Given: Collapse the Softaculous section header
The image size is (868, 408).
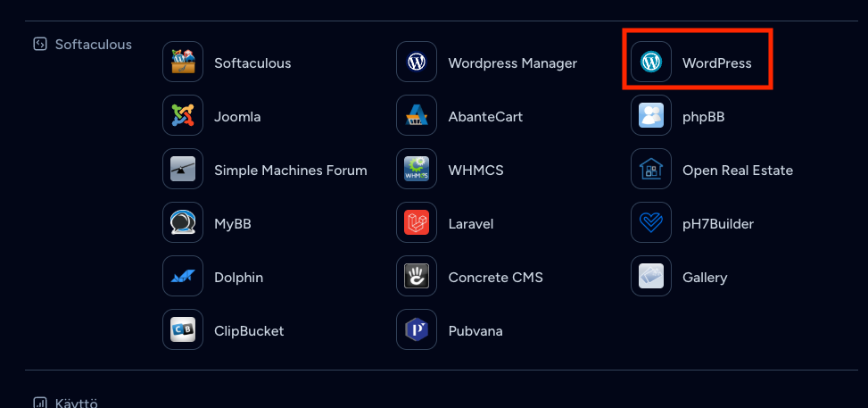Looking at the screenshot, I should click(x=82, y=45).
